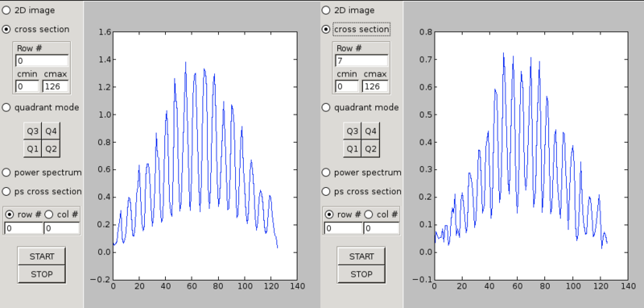Click Q1 quadrant button in left panel

click(33, 149)
